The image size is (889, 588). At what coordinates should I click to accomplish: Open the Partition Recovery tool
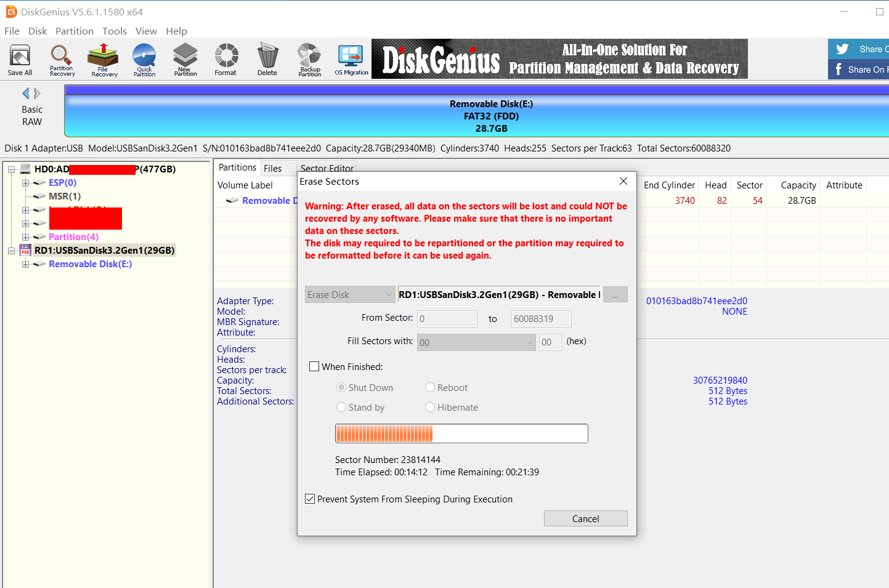tap(62, 60)
